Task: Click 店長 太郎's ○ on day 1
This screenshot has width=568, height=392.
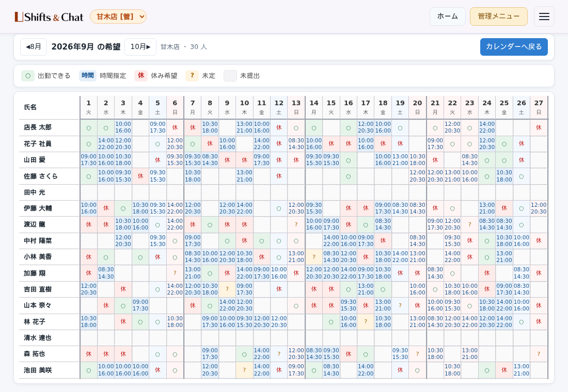Action: [89, 128]
